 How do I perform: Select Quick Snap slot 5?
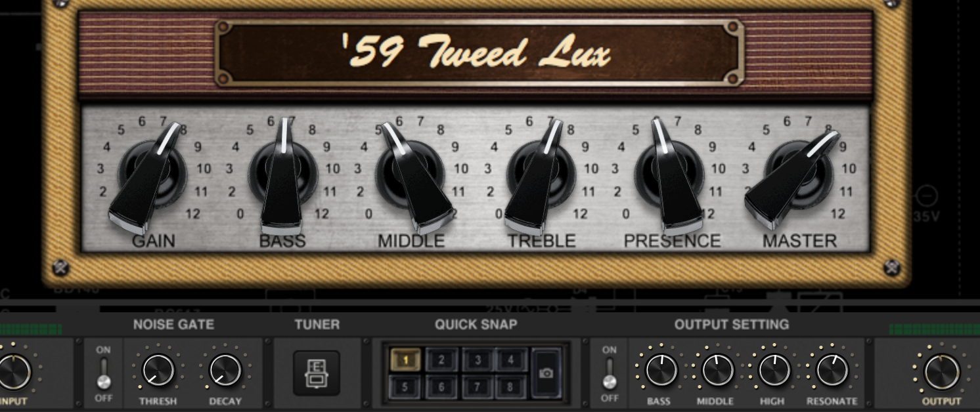tap(405, 386)
